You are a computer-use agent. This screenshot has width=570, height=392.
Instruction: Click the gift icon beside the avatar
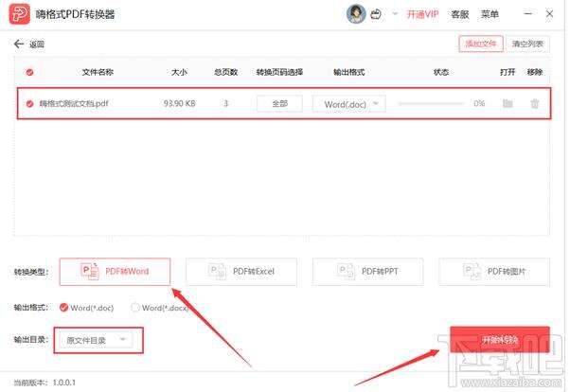(x=376, y=14)
